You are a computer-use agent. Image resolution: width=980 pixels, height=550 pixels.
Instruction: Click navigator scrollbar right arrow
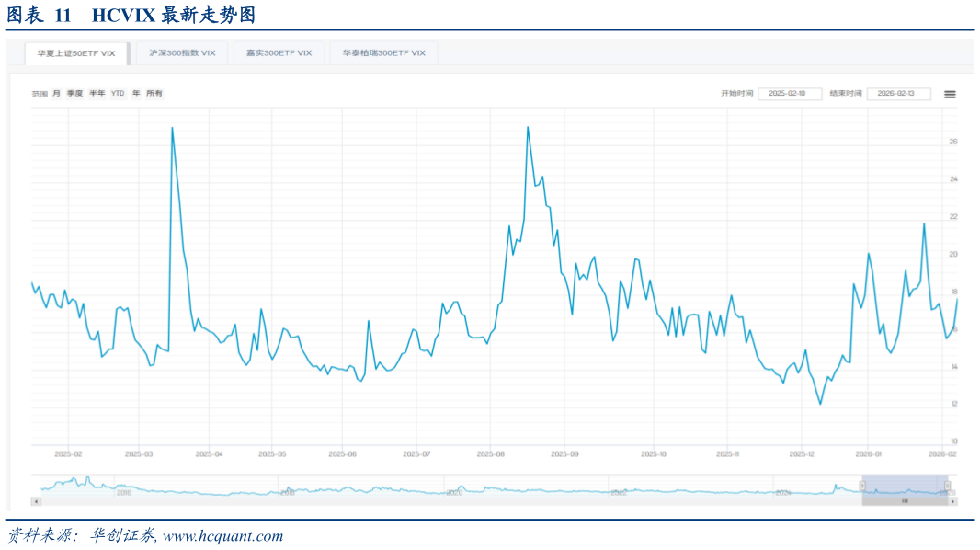(952, 501)
